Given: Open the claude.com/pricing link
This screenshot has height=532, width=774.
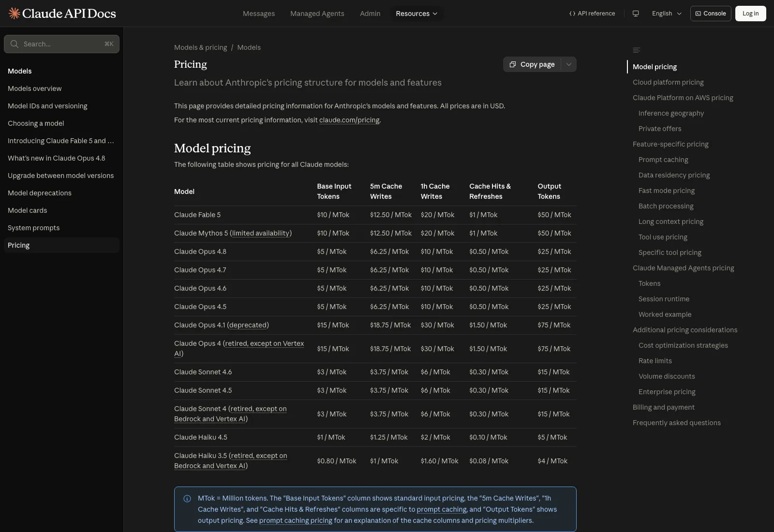Looking at the screenshot, I should [349, 120].
